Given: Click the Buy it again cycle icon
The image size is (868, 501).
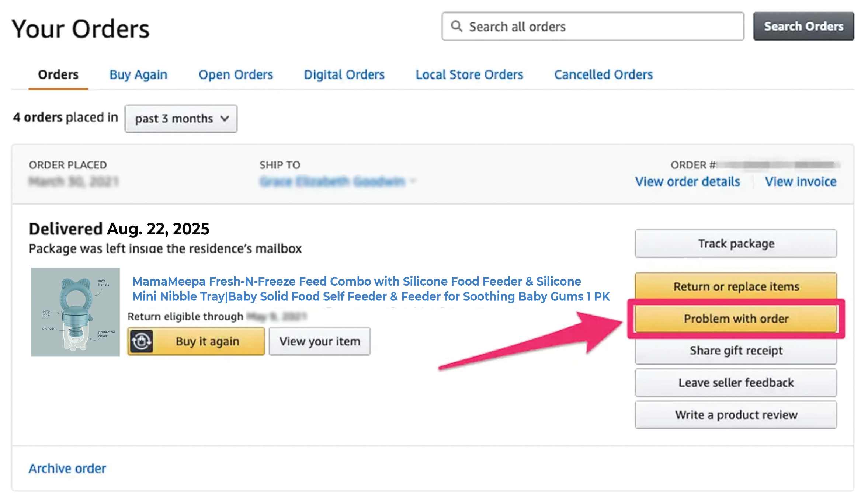Looking at the screenshot, I should (x=141, y=341).
